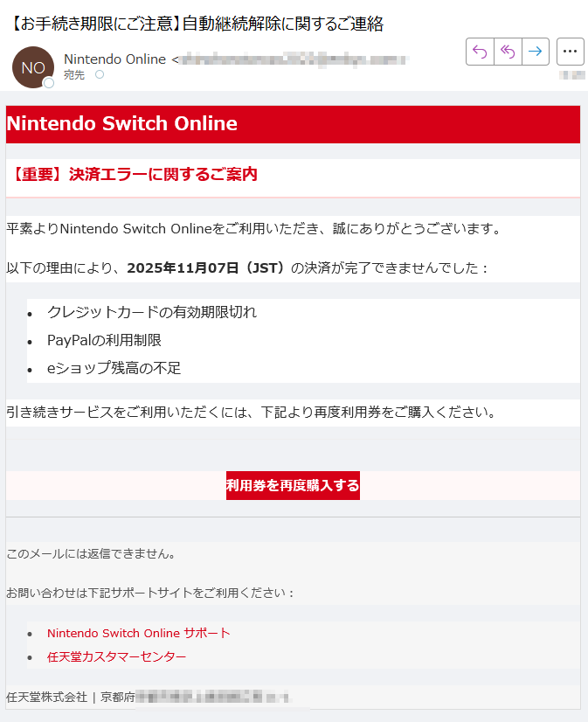The height and width of the screenshot is (722, 588).
Task: Click the line 引き続きサービスをご利用いただくには
Action: (x=252, y=412)
